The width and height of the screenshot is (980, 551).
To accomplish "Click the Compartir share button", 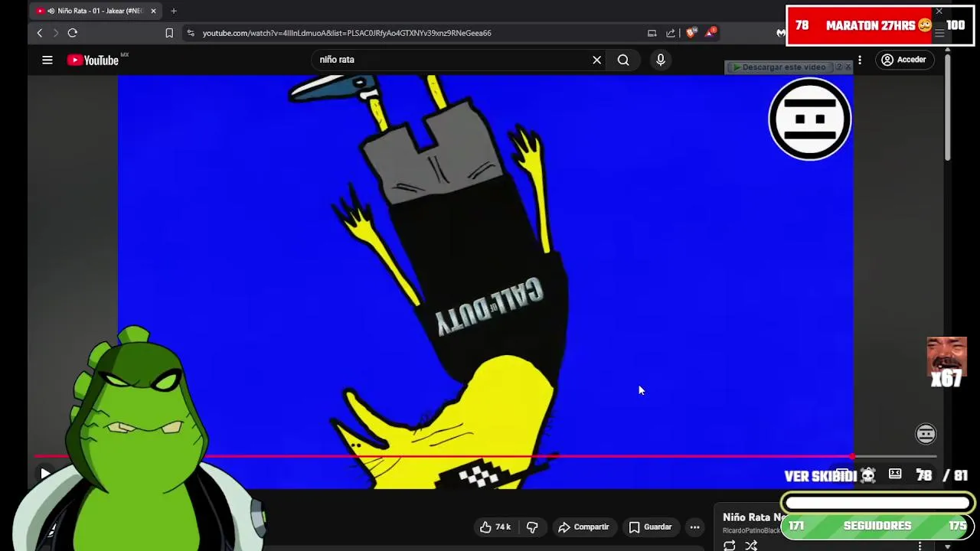I will (x=583, y=527).
